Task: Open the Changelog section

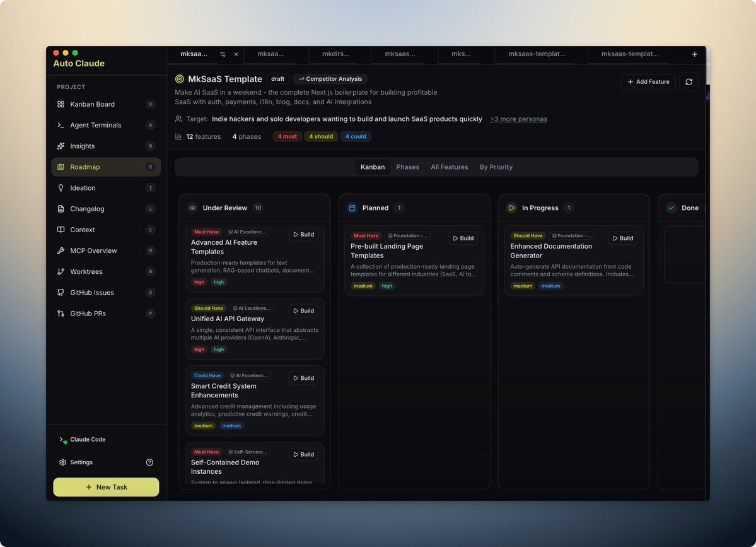Action: (105, 209)
